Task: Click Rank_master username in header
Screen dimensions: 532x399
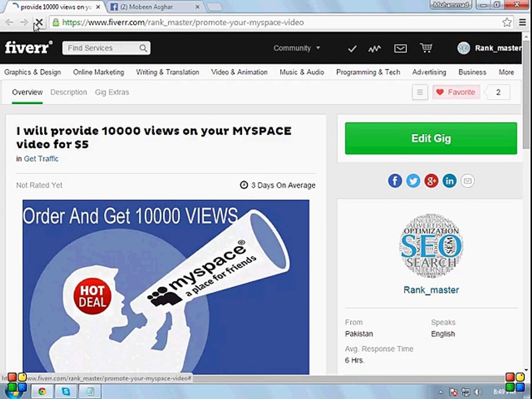Action: click(498, 48)
